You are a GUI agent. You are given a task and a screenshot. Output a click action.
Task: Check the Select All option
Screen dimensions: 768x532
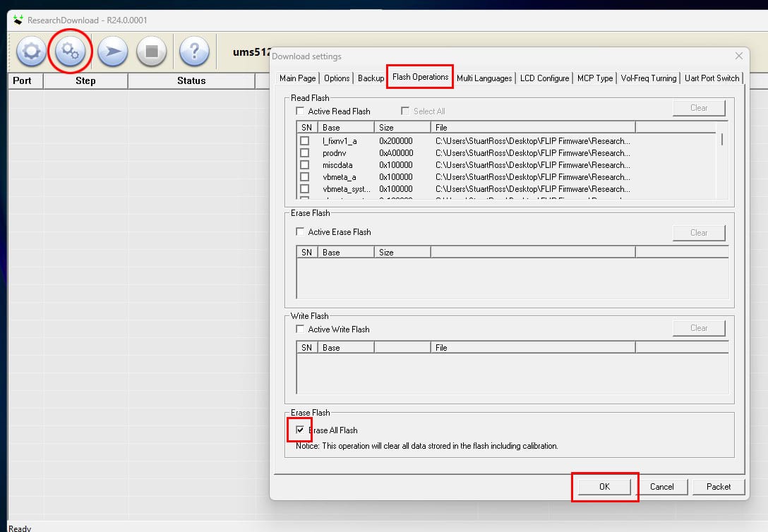click(405, 111)
